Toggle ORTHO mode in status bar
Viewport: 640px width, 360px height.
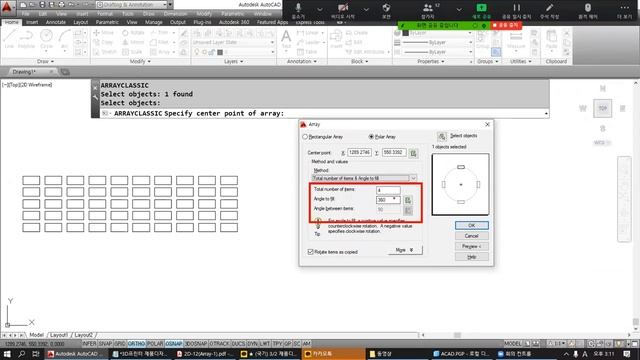pos(136,344)
